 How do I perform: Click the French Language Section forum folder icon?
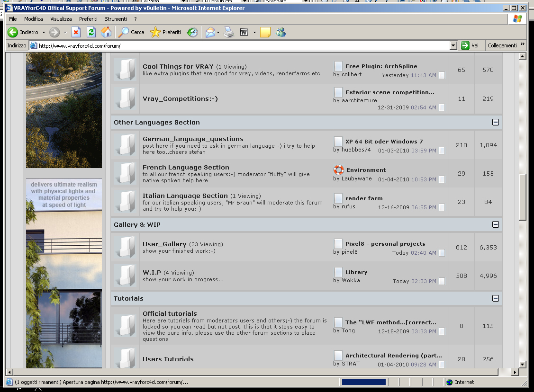pos(126,174)
